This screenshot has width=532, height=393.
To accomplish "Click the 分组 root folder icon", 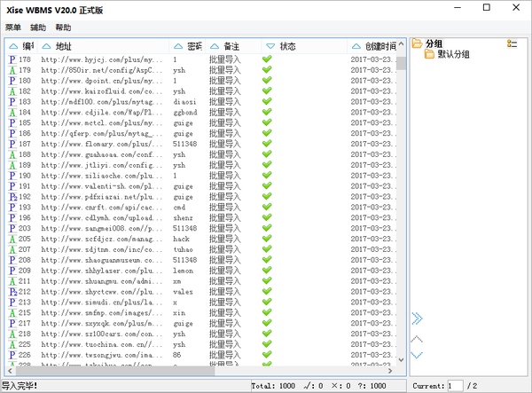I will point(417,43).
